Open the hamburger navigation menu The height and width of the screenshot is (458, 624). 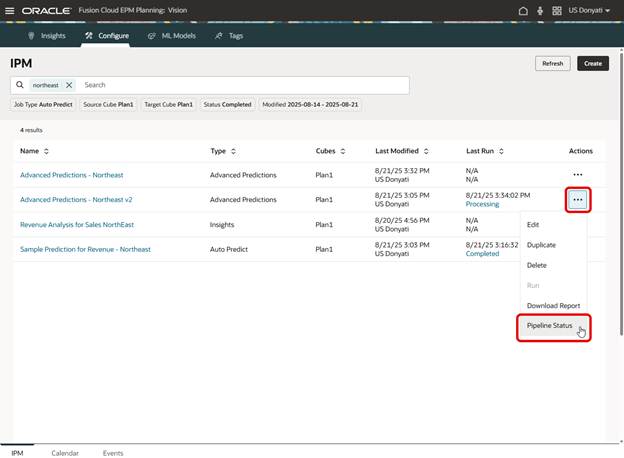point(10,10)
